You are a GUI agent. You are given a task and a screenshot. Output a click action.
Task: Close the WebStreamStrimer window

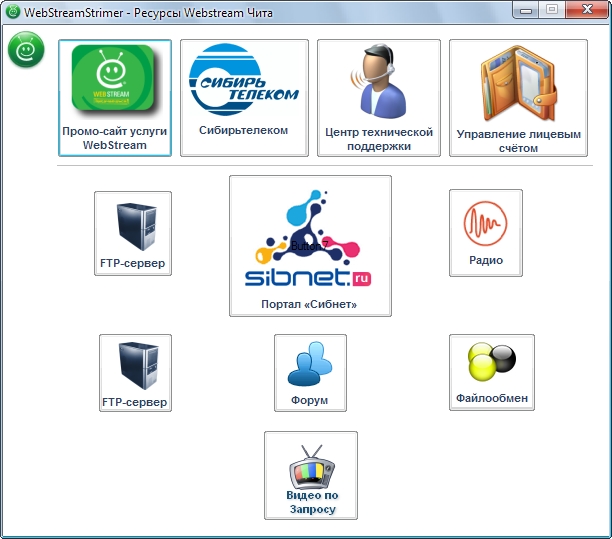(584, 9)
